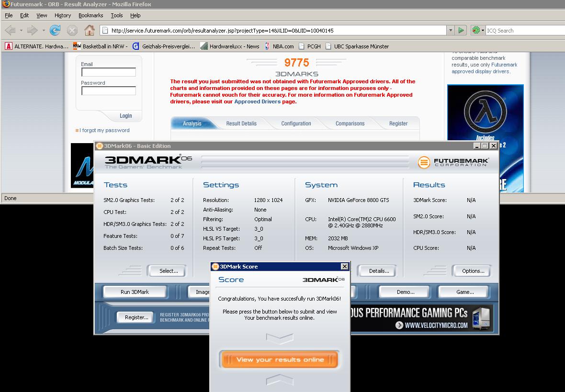
Task: Open the Tools menu in Firefox
Action: point(117,15)
